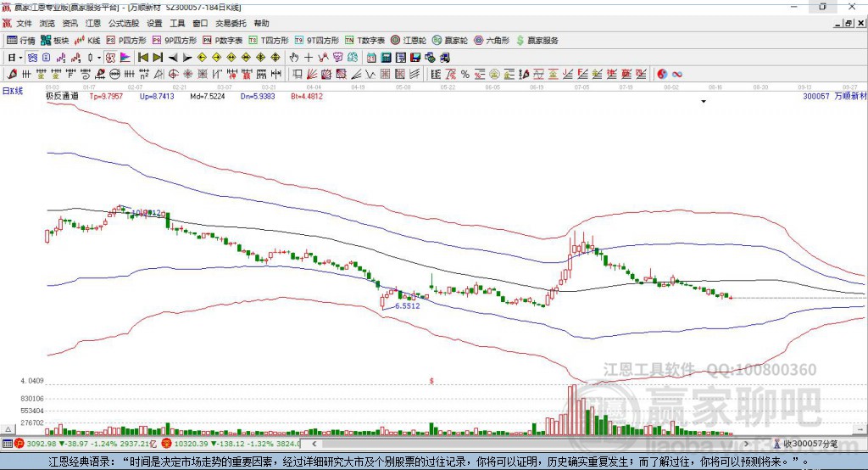Image resolution: width=868 pixels, height=470 pixels.
Task: Step chart right with black right arrow
Action: [x=187, y=58]
